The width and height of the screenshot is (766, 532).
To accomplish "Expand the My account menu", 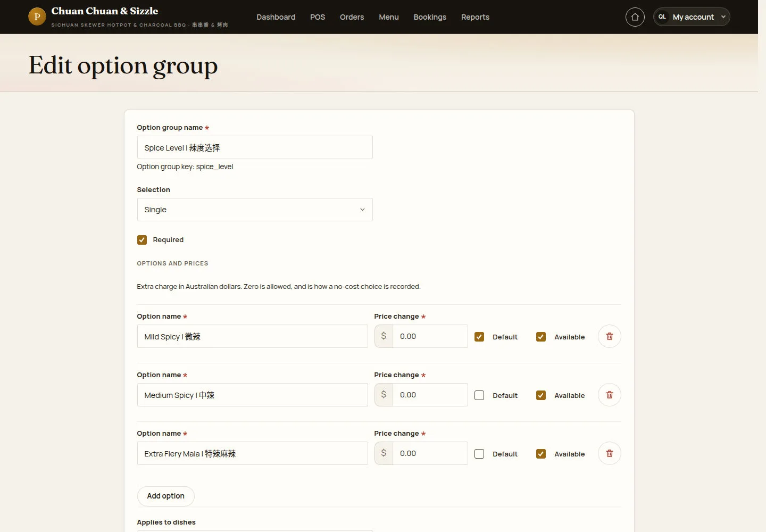I will tap(692, 17).
